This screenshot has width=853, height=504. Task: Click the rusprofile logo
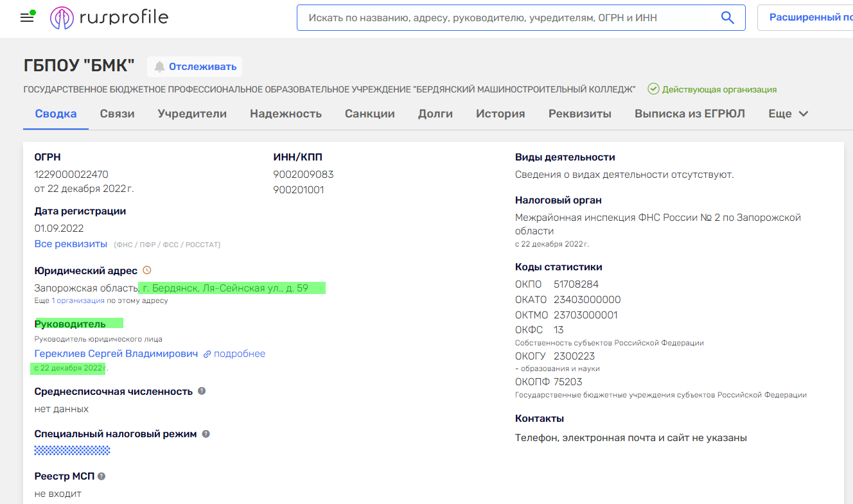coord(109,18)
